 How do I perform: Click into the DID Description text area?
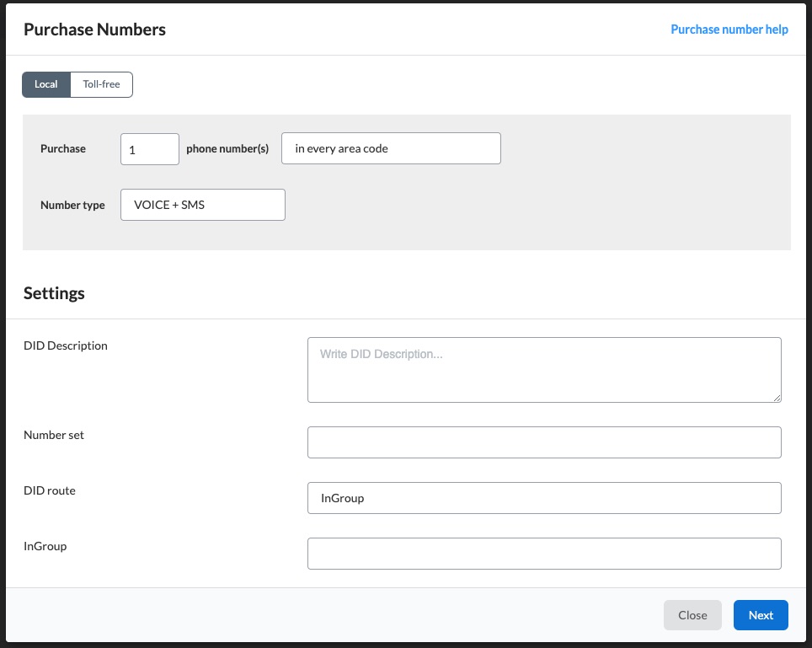[x=544, y=370]
